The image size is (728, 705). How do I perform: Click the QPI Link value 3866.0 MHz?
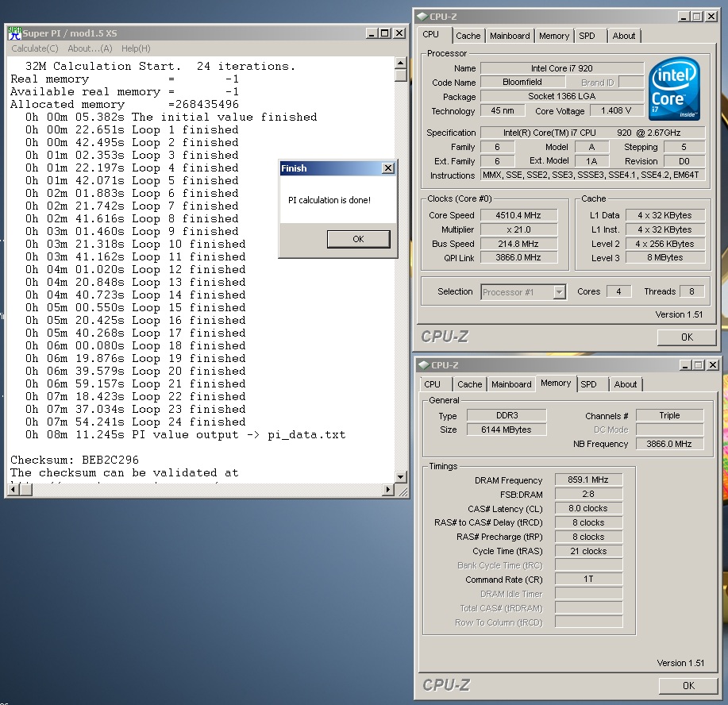(x=518, y=257)
